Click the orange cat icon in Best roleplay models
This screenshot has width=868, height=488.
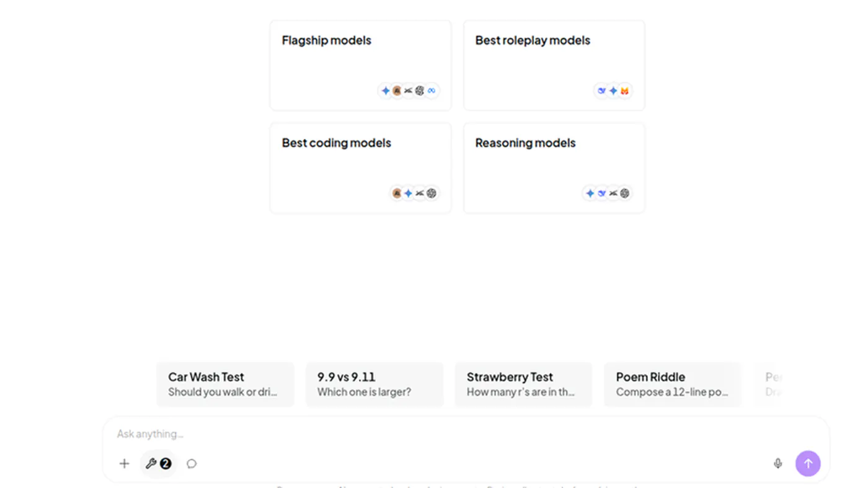point(624,91)
